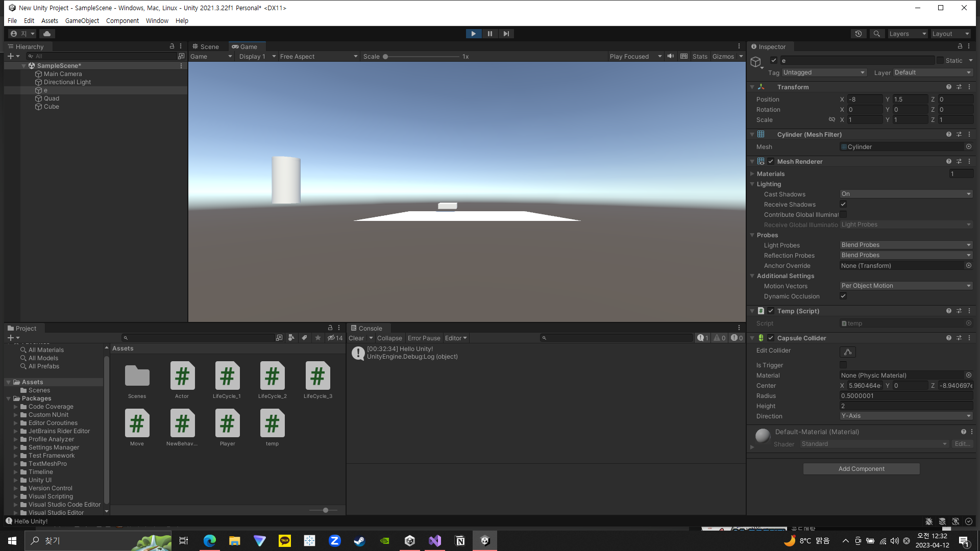Toggle the Receive Shadows checkbox

coord(843,204)
